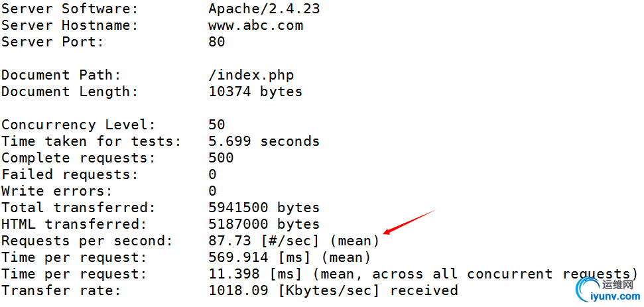Click the Concurrency Level value 50
This screenshot has height=307, width=644.
217,125
